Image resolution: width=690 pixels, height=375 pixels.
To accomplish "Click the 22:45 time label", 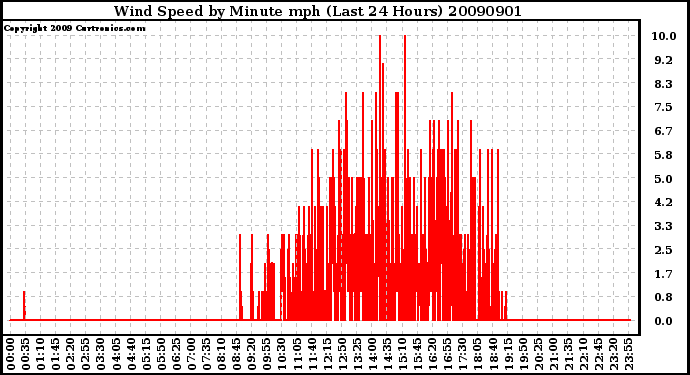I will click(x=598, y=354).
